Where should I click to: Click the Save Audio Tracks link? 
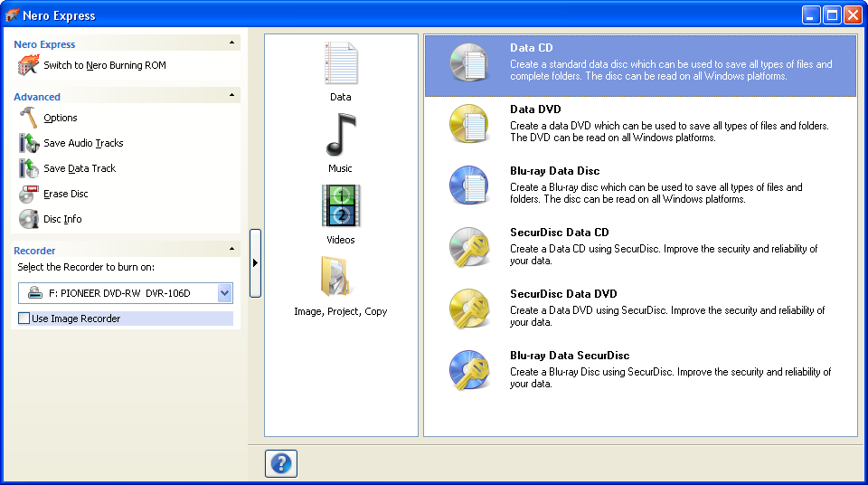coord(83,143)
